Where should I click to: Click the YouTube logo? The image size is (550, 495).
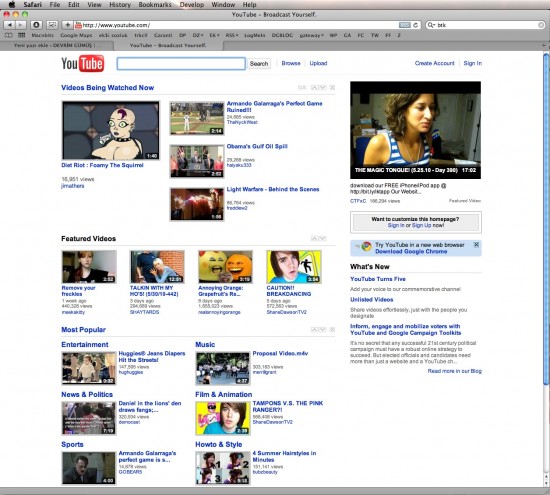pyautogui.click(x=83, y=63)
